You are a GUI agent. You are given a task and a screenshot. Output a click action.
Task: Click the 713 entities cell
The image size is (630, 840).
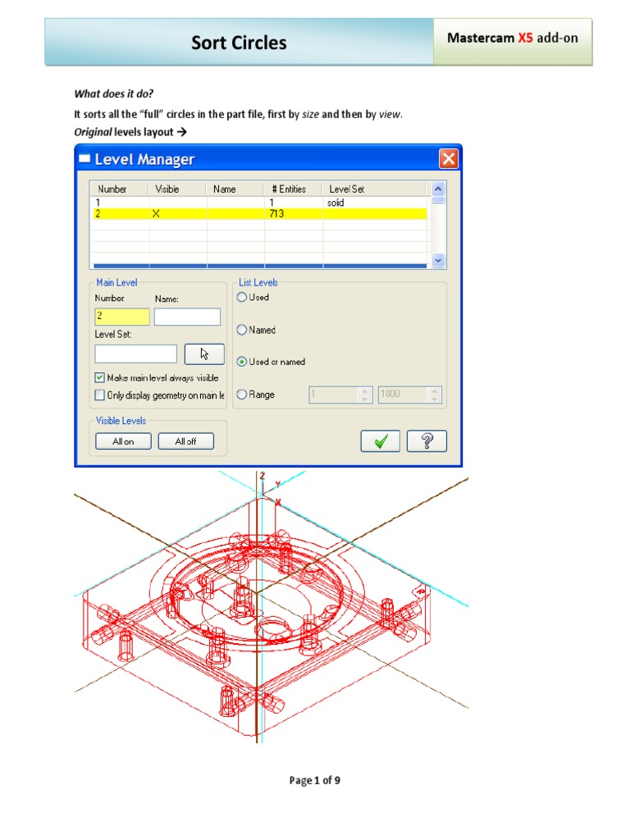294,213
